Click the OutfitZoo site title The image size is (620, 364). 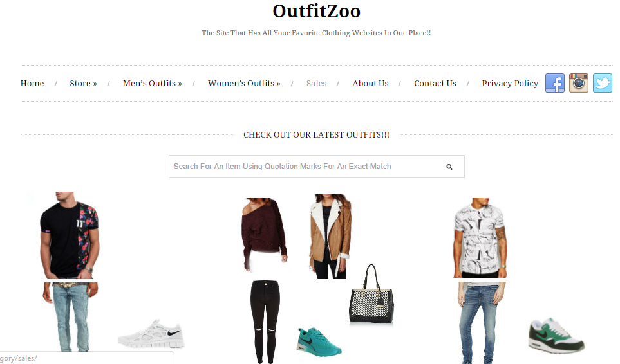316,11
